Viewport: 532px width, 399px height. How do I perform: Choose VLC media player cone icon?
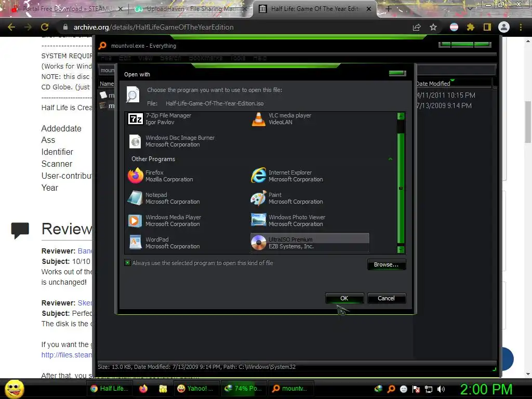259,119
